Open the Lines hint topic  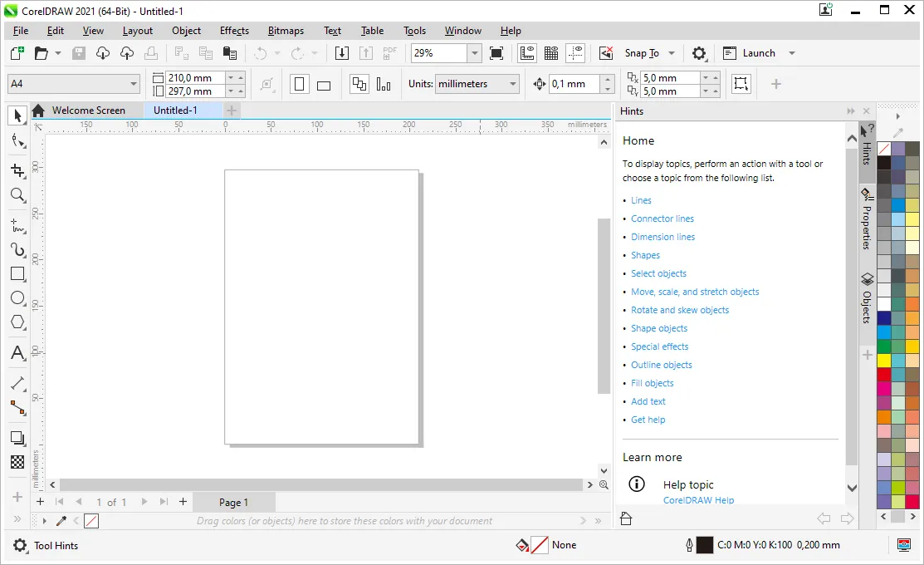pyautogui.click(x=641, y=200)
